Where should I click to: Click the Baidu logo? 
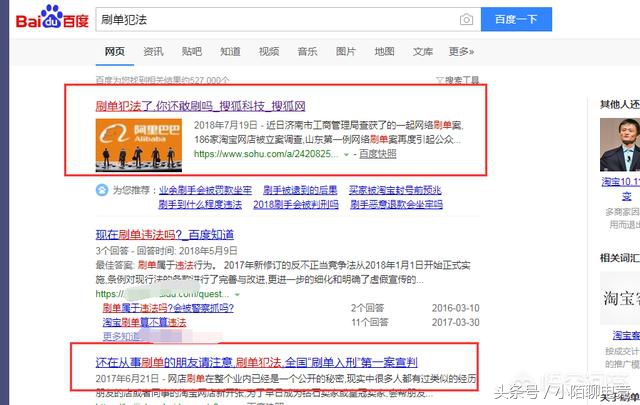(52, 17)
